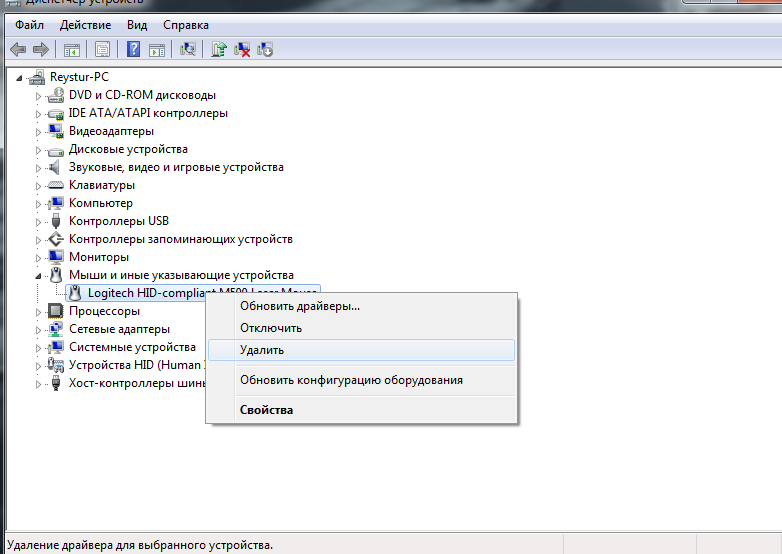Select the Системные устройства label
782x554 pixels.
click(132, 347)
